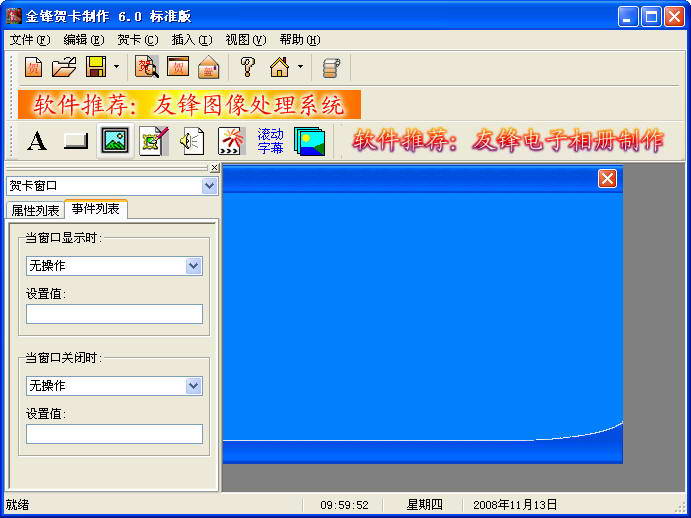Click the insert picture landscape icon
This screenshot has width=691, height=518.
[x=115, y=141]
